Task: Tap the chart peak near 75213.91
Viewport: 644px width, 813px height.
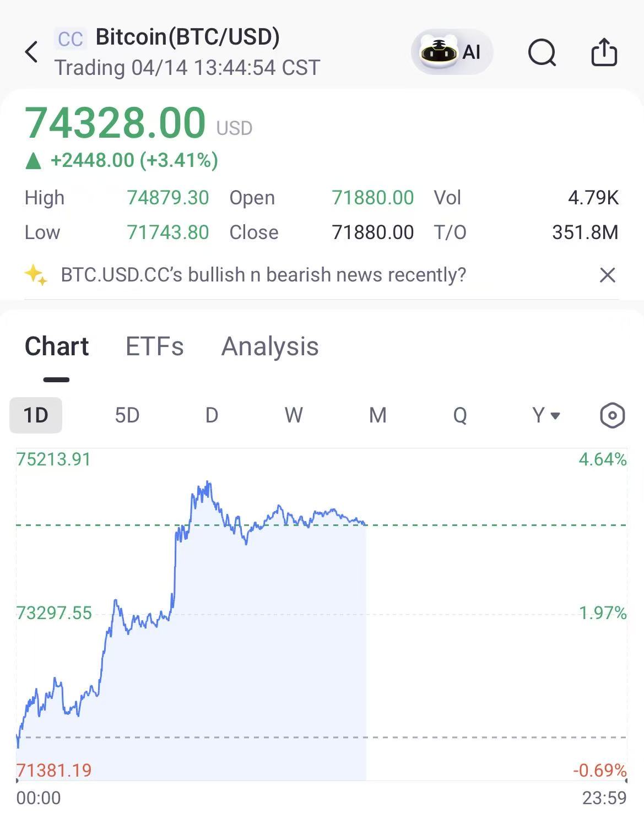Action: [208, 484]
